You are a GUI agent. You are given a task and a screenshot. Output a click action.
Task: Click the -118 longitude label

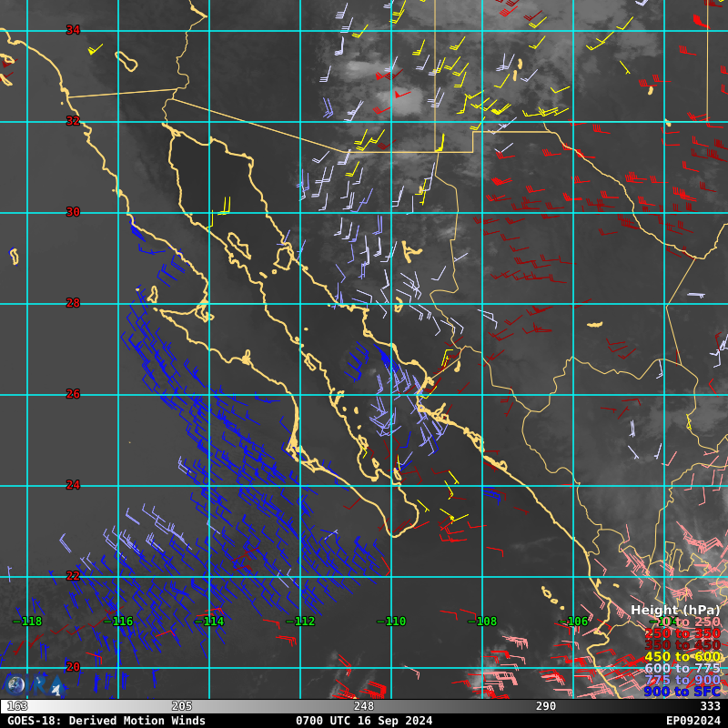(27, 622)
